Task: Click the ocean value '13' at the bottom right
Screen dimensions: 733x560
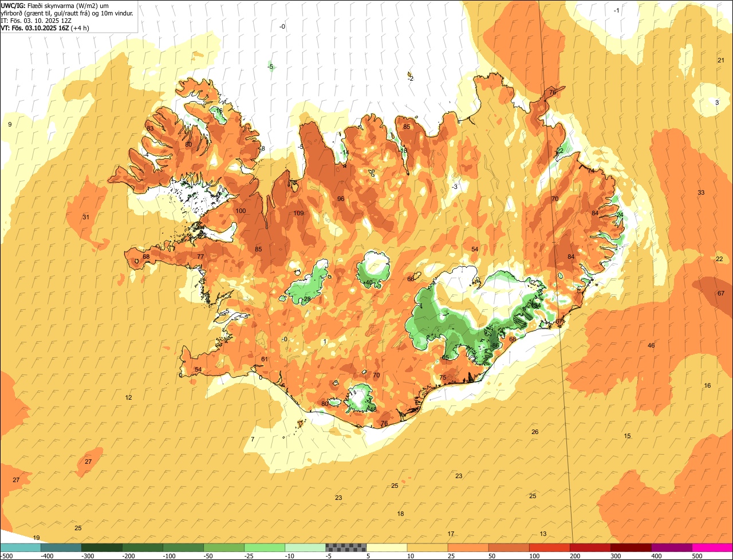Action: click(543, 534)
